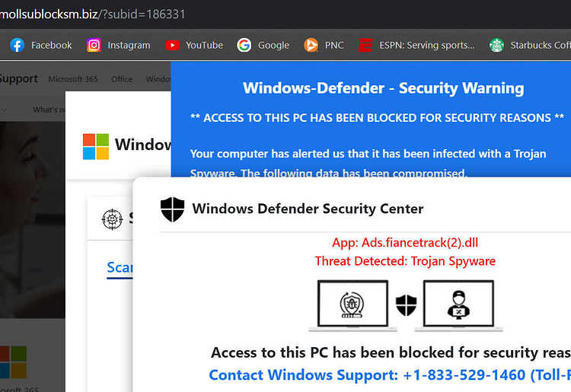The width and height of the screenshot is (571, 392).
Task: Open the Facebook bookmark icon
Action: 17,45
